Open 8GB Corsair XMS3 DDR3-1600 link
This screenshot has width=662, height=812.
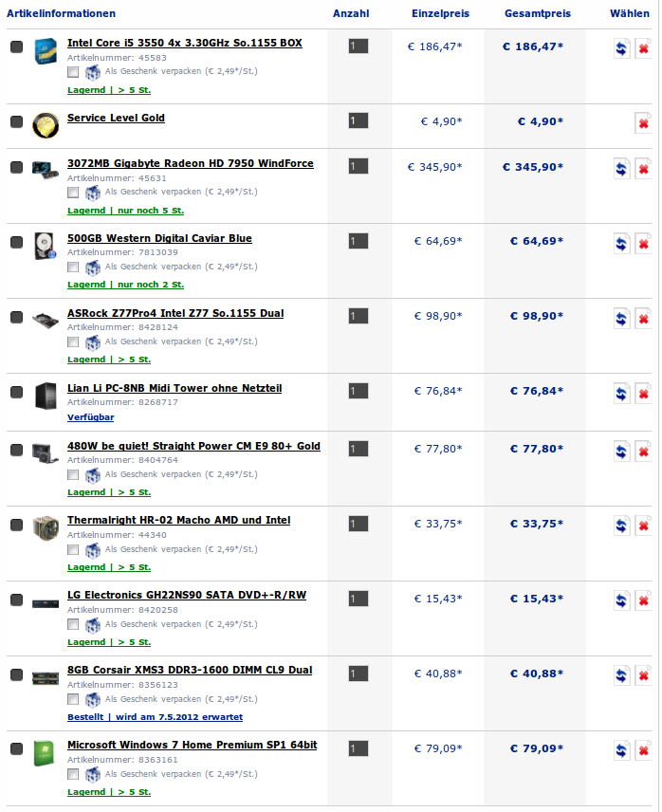190,670
